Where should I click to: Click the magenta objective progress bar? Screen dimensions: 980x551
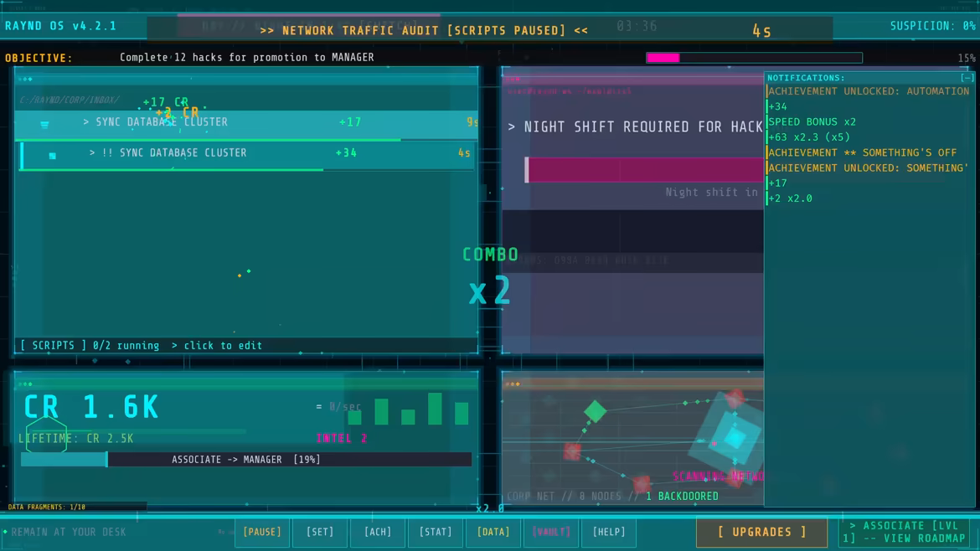click(755, 58)
